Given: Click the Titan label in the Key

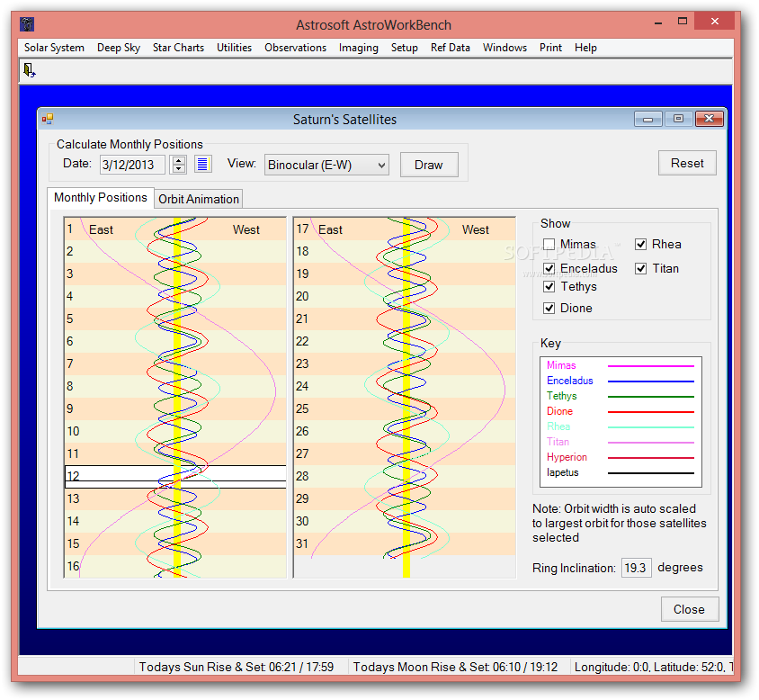Looking at the screenshot, I should tap(558, 442).
